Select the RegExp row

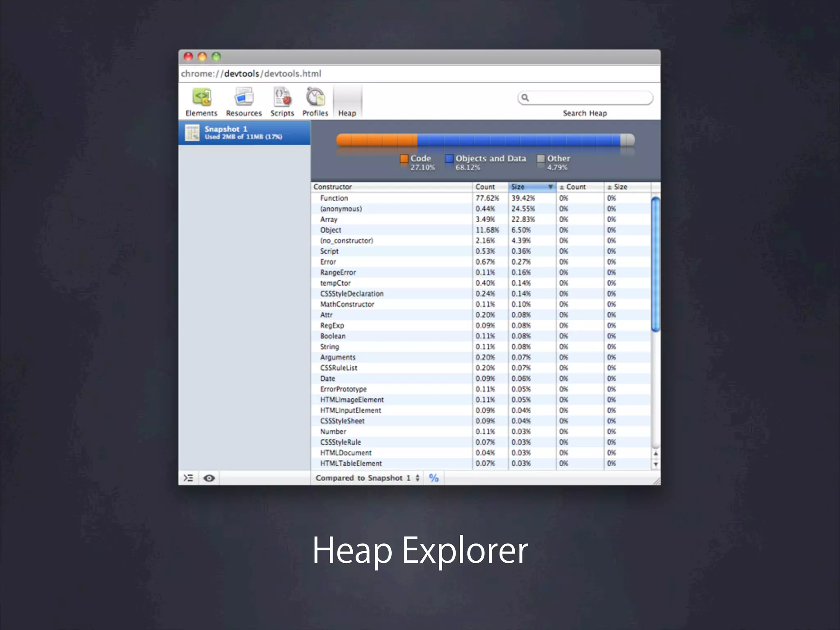pos(481,326)
